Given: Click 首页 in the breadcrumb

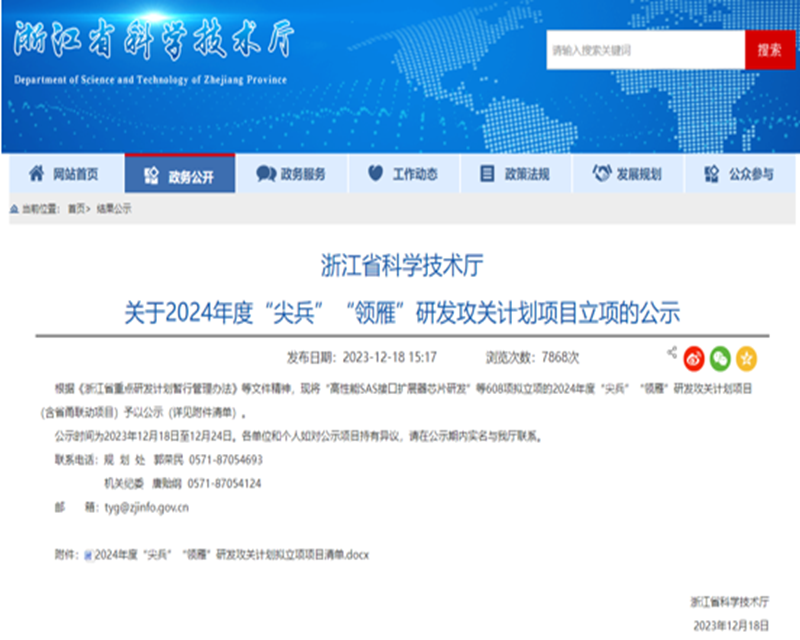Looking at the screenshot, I should (76, 209).
